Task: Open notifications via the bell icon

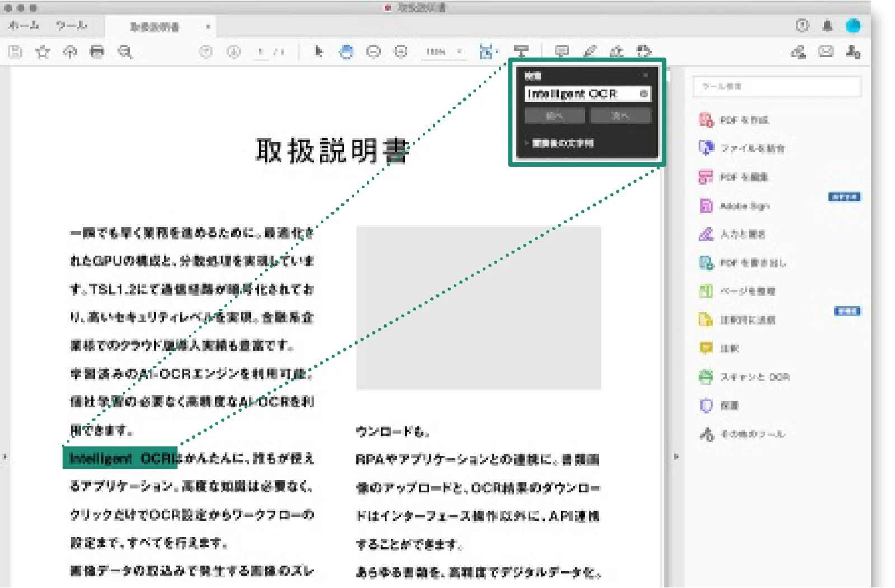Action: pyautogui.click(x=828, y=26)
